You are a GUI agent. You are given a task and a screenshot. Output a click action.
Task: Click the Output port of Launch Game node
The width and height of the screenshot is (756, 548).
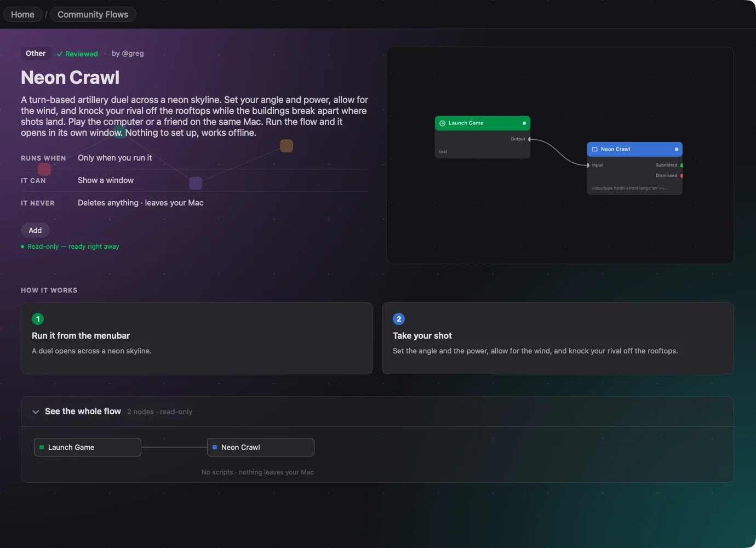point(529,139)
